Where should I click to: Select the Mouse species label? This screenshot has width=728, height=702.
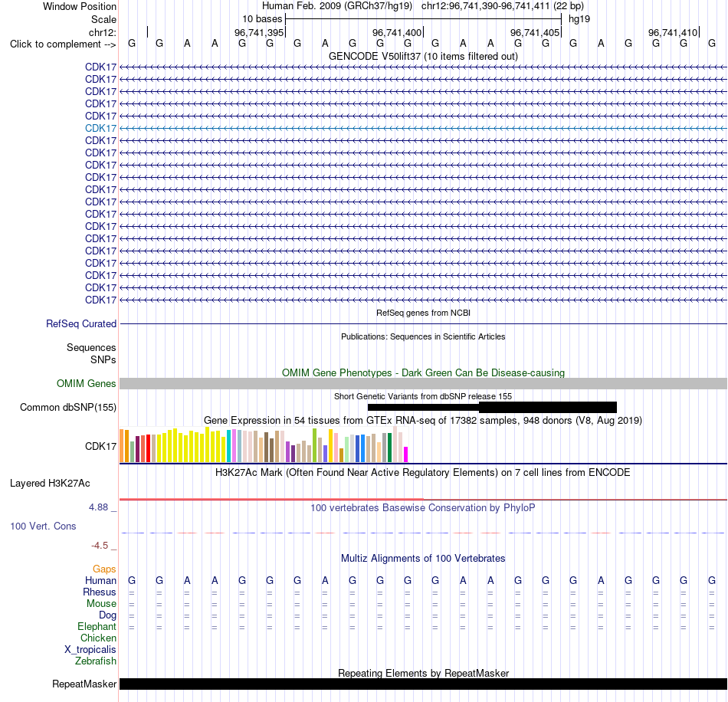click(101, 604)
